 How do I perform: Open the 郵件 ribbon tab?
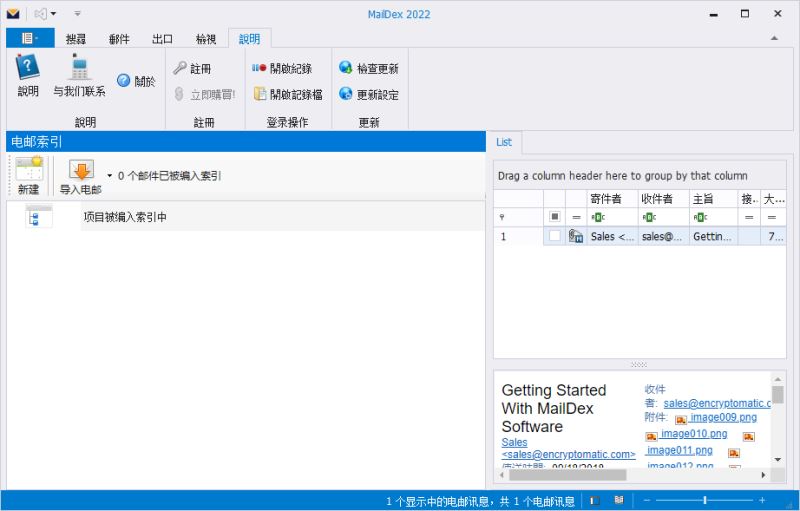(x=119, y=39)
